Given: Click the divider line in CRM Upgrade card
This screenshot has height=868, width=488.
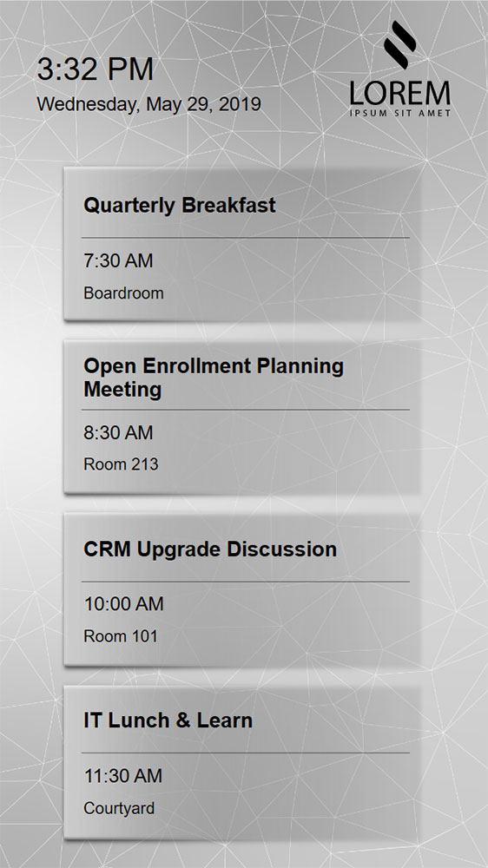Looking at the screenshot, I should click(x=246, y=582).
